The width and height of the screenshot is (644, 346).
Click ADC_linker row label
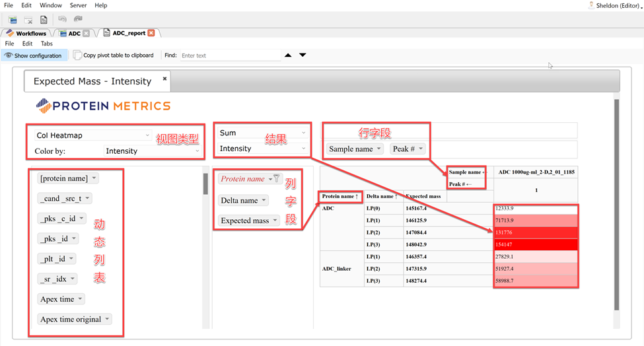336,269
